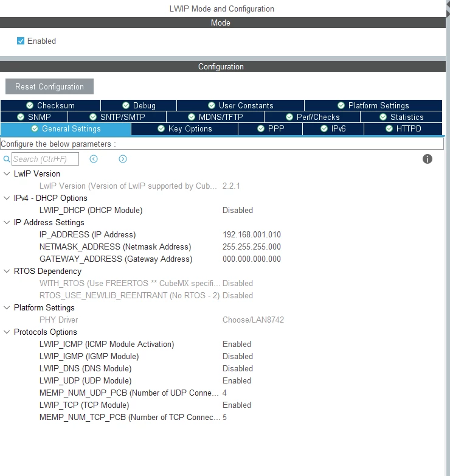Viewport: 450px width, 476px height.
Task: Select the LWIP_DHCP (DHCP Module) row label
Action: pyautogui.click(x=91, y=210)
